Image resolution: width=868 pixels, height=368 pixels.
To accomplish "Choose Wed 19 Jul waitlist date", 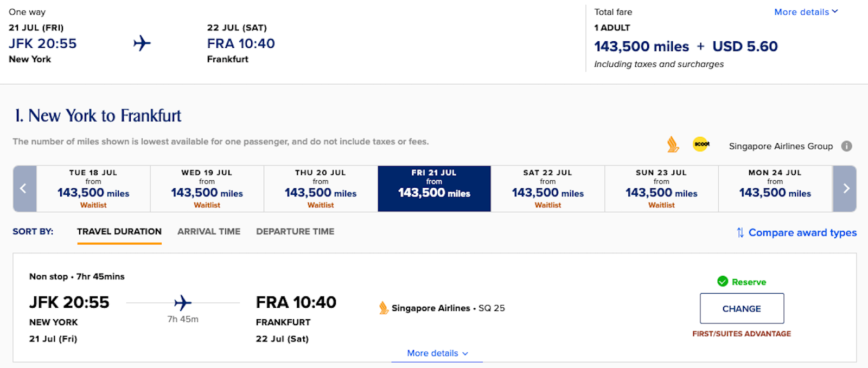I will tap(207, 188).
